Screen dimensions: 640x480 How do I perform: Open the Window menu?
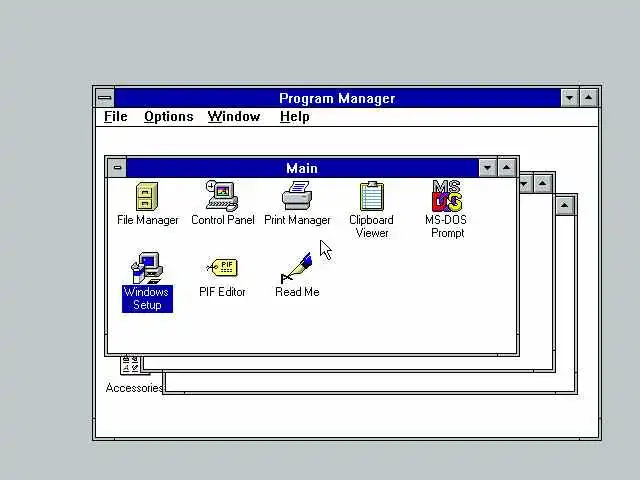tap(234, 117)
